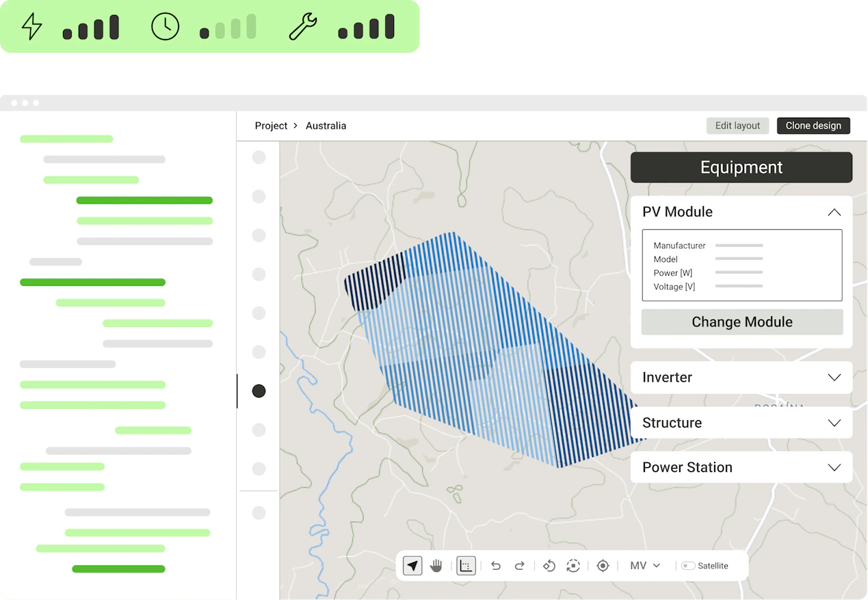Click the dashed circular refresh icon
This screenshot has width=868, height=600.
[x=573, y=566]
